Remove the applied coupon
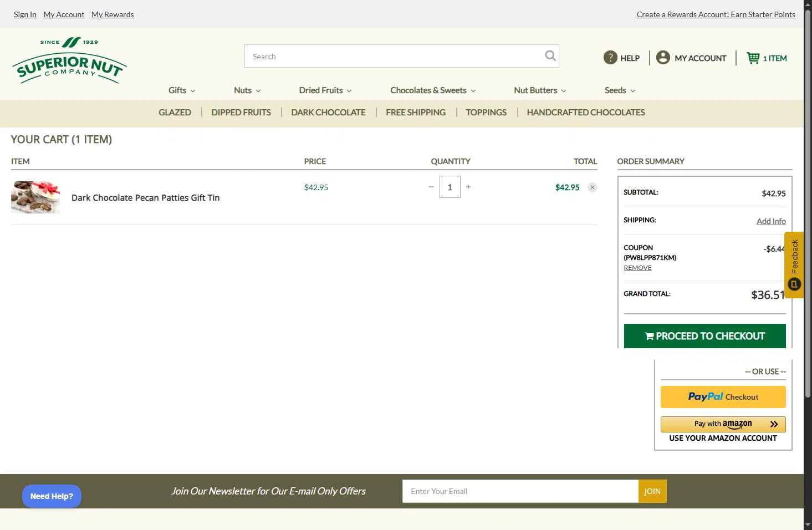812x530 pixels. [637, 268]
